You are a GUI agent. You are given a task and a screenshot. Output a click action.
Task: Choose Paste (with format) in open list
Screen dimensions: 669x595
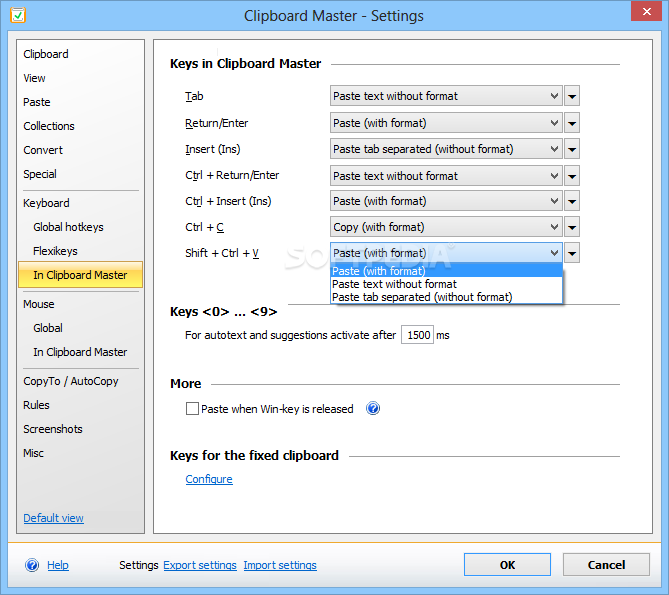point(446,271)
